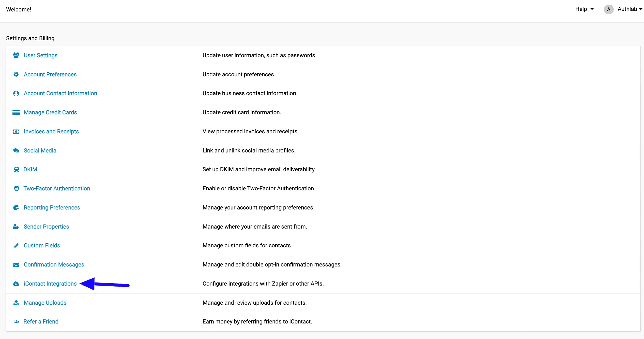Open Two-Factor Authentication link
Screen dimensions: 644x339
pyautogui.click(x=57, y=189)
